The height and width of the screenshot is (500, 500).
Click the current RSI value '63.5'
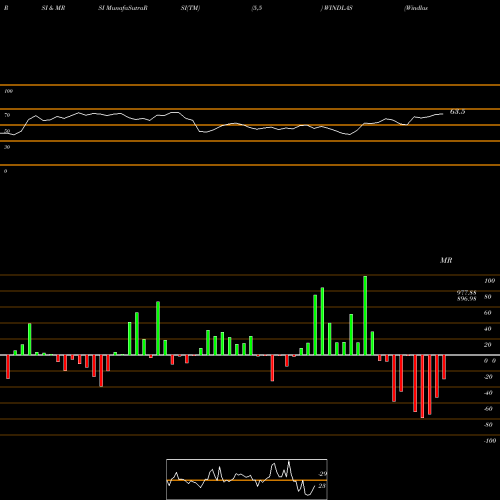(457, 112)
